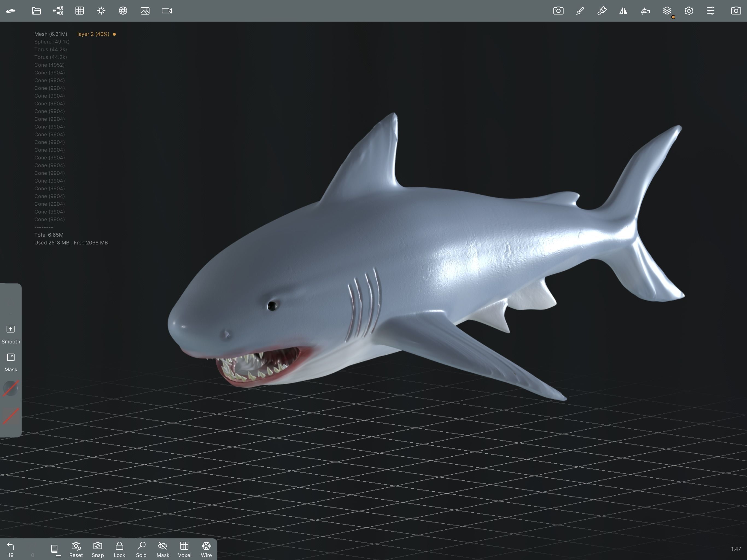Open the Files folder menu
747x560 pixels.
pos(36,11)
